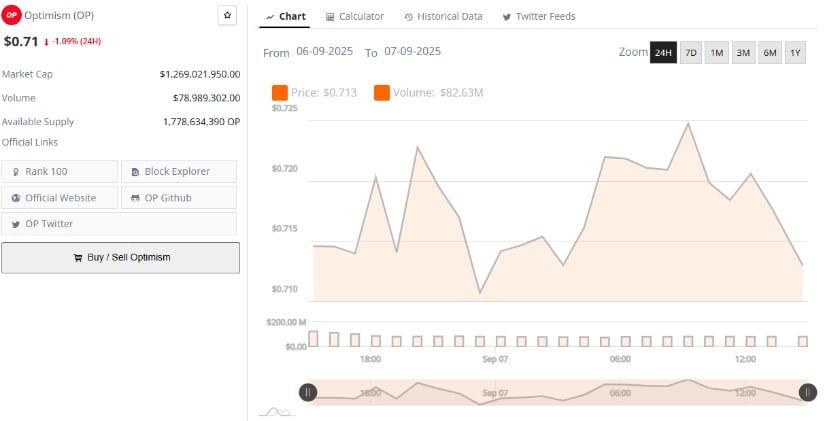Click the Buy / Sell Optimism button
This screenshot has height=421, width=825.
[x=120, y=258]
